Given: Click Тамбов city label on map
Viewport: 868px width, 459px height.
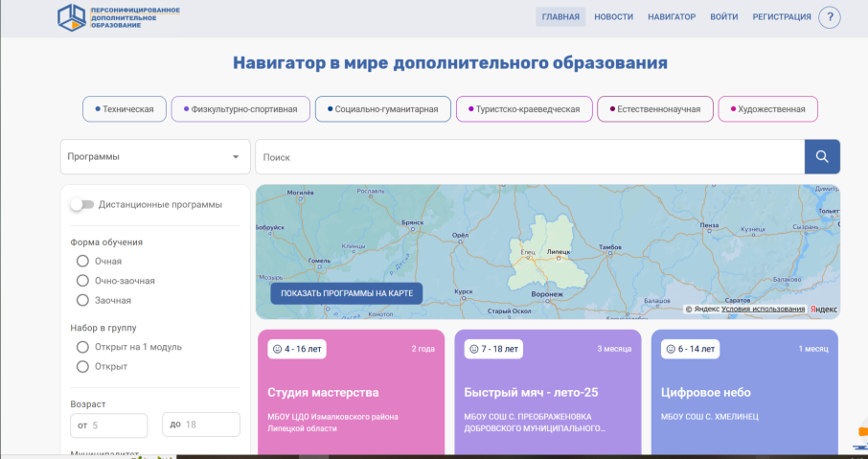Looking at the screenshot, I should [x=610, y=247].
